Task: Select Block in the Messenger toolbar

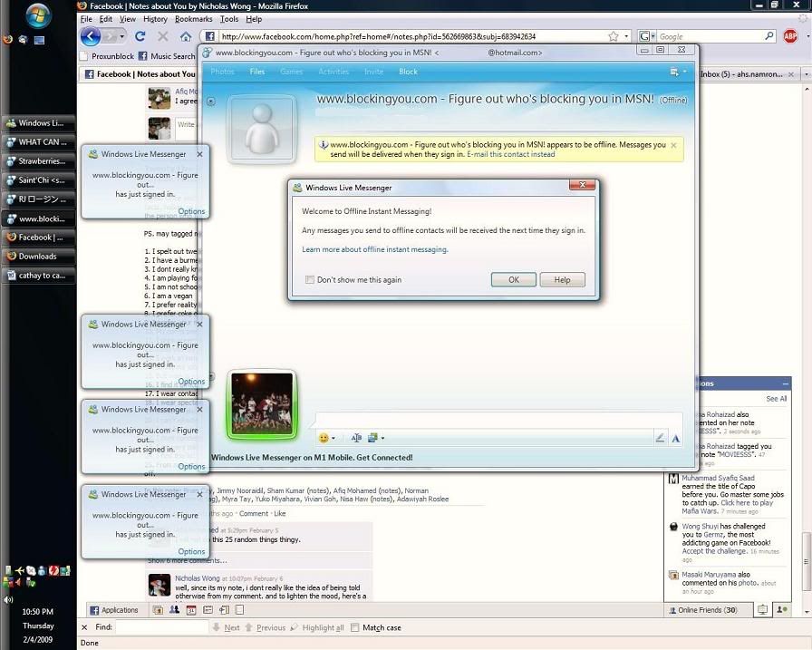Action: point(408,72)
